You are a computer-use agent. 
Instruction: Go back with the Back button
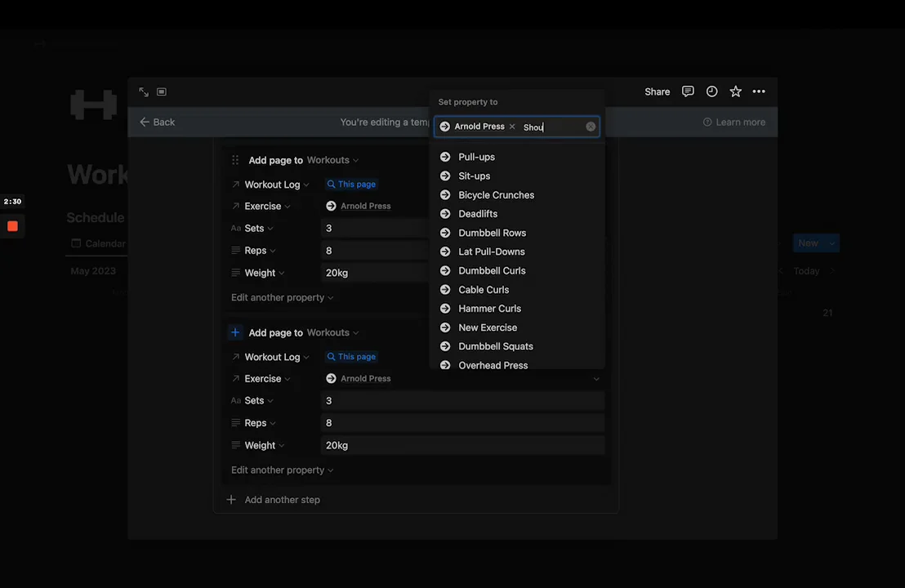click(157, 122)
